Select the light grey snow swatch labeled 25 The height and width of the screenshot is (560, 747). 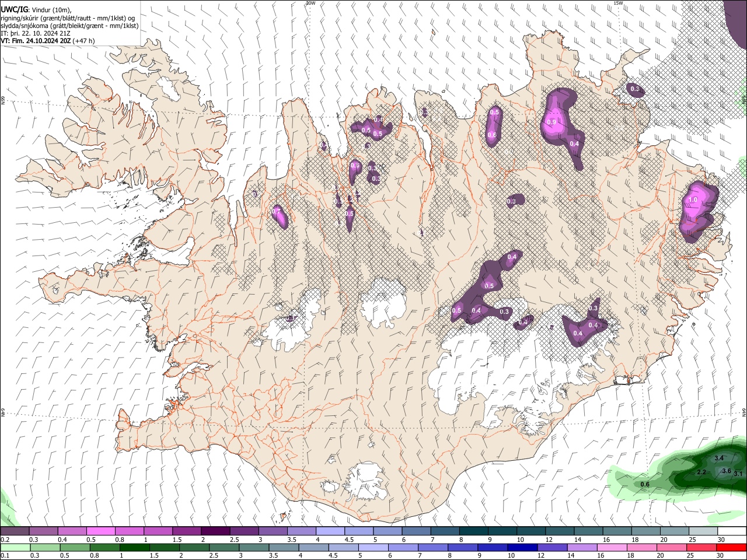coord(703,531)
